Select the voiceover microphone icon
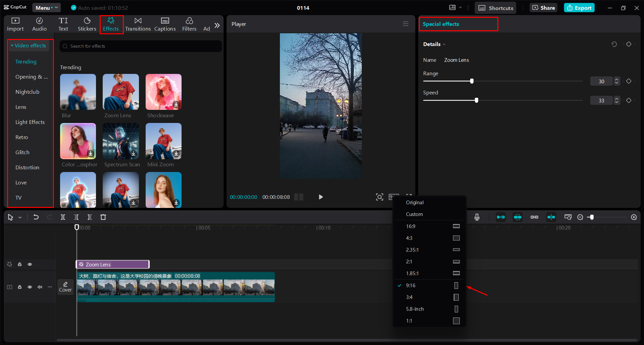Screen dimensions: 644x345 click(477, 217)
